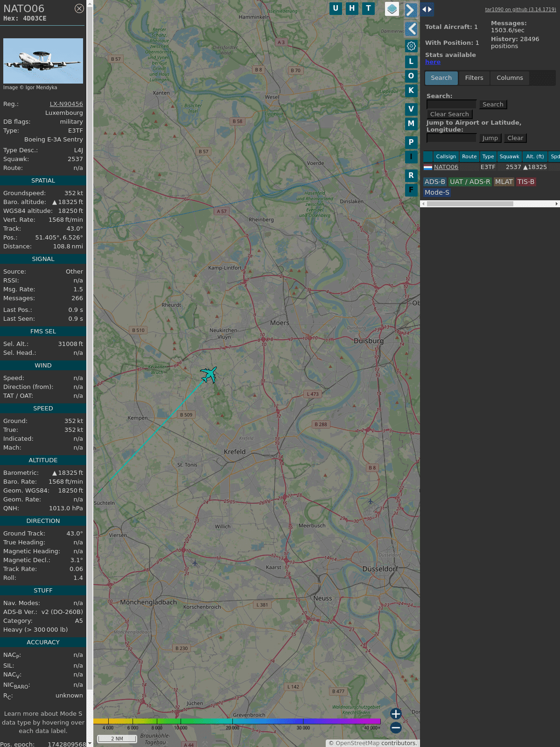560x747 pixels.
Task: Click the zoom out minus button
Action: (396, 727)
